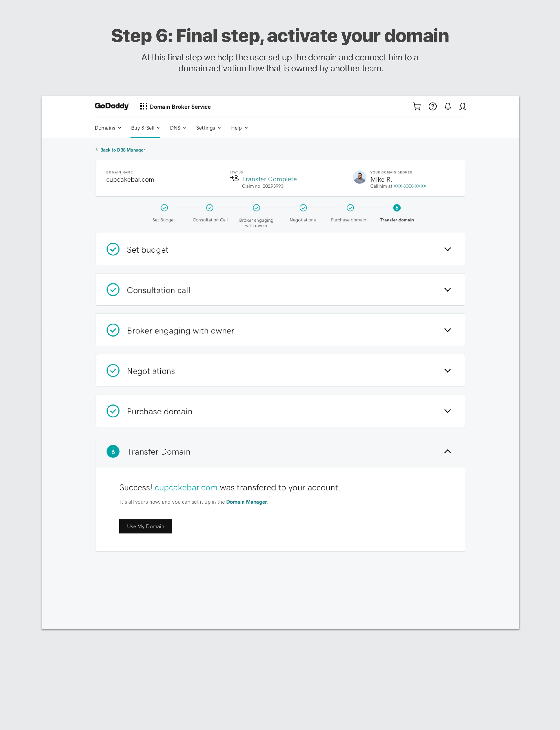Open the shopping cart icon

pyautogui.click(x=417, y=106)
